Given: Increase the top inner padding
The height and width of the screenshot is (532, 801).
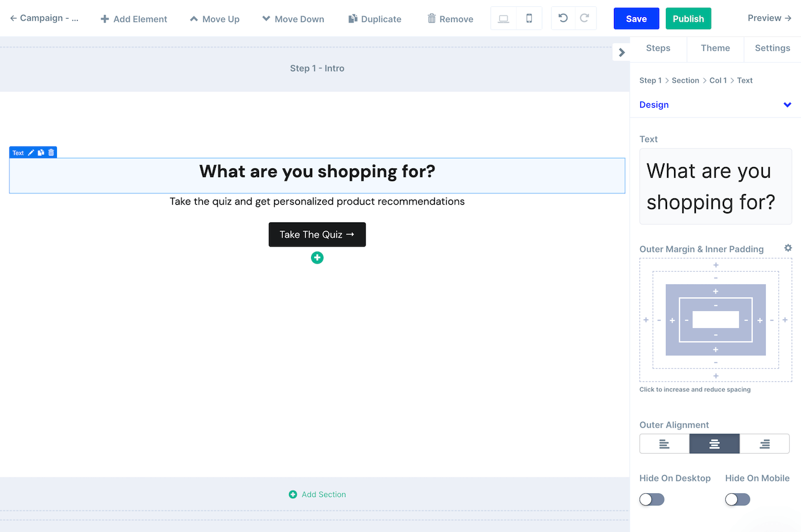Looking at the screenshot, I should coord(716,291).
